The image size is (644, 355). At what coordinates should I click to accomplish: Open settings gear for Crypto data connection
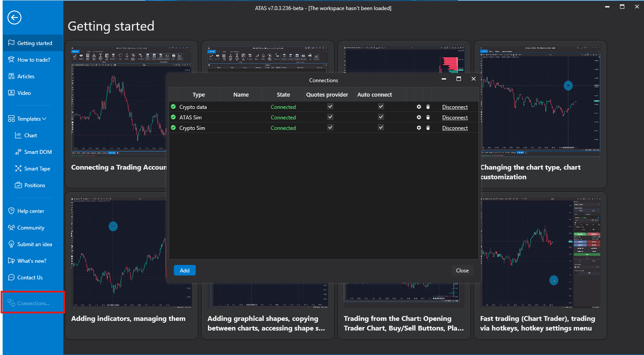coord(419,107)
